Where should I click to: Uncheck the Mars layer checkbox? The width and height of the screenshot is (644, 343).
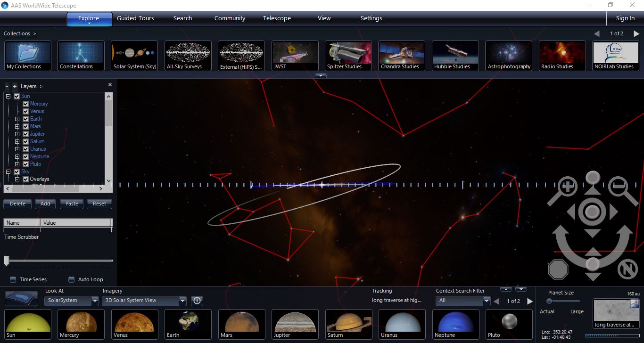point(26,126)
